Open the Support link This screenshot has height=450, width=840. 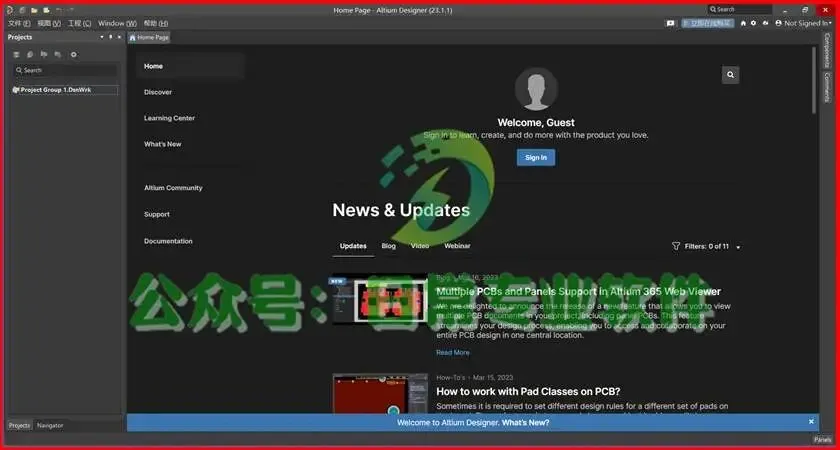pos(156,214)
